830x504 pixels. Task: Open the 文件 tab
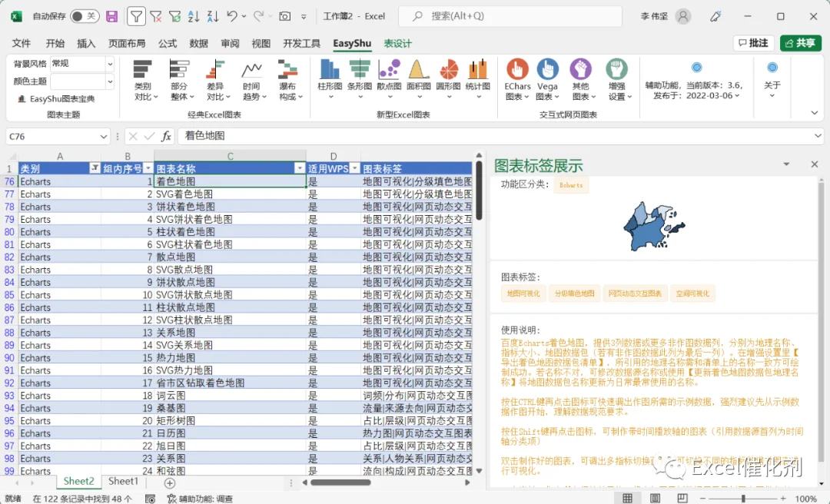click(22, 44)
